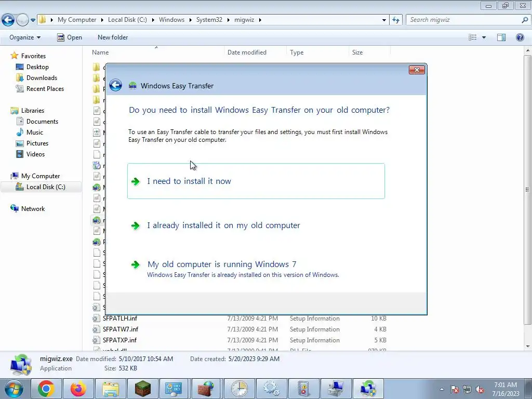Sort by Date modified column header
Viewport: 532px width, 399px height.
(247, 52)
